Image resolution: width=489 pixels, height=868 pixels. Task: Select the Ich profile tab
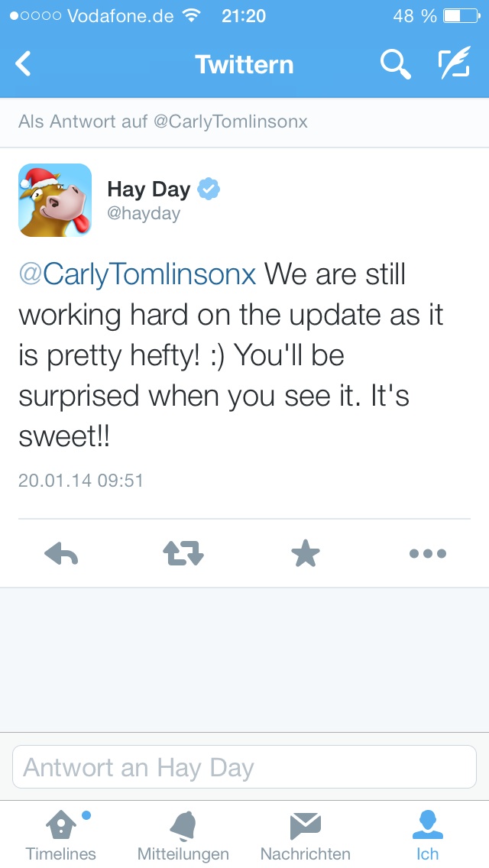(428, 835)
